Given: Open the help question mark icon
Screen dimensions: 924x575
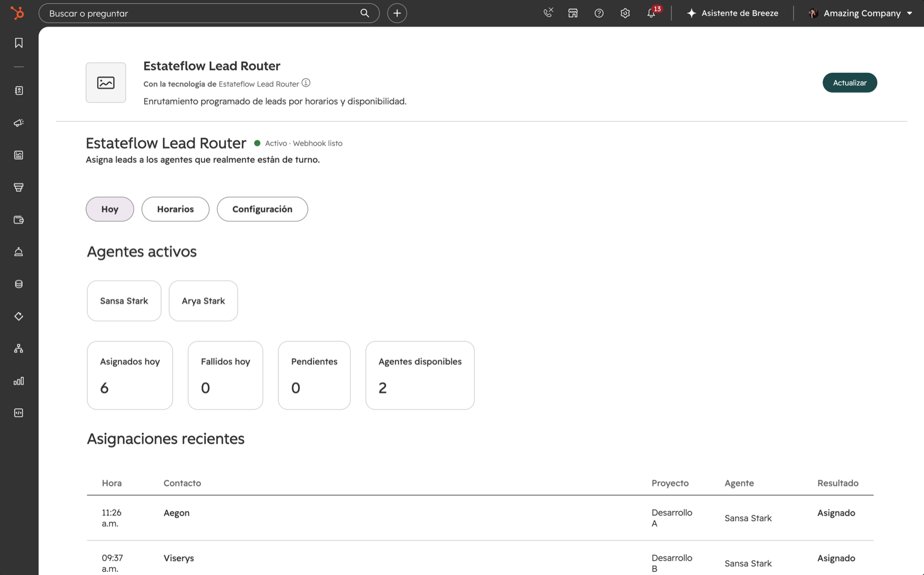Looking at the screenshot, I should coord(599,13).
